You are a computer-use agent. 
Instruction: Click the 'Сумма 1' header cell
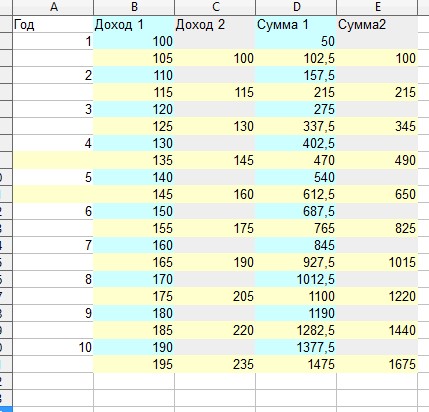pos(296,24)
